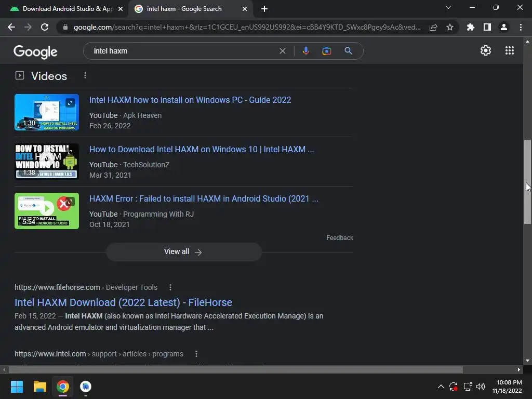
Task: Click the scroll up arrow
Action: point(527,42)
